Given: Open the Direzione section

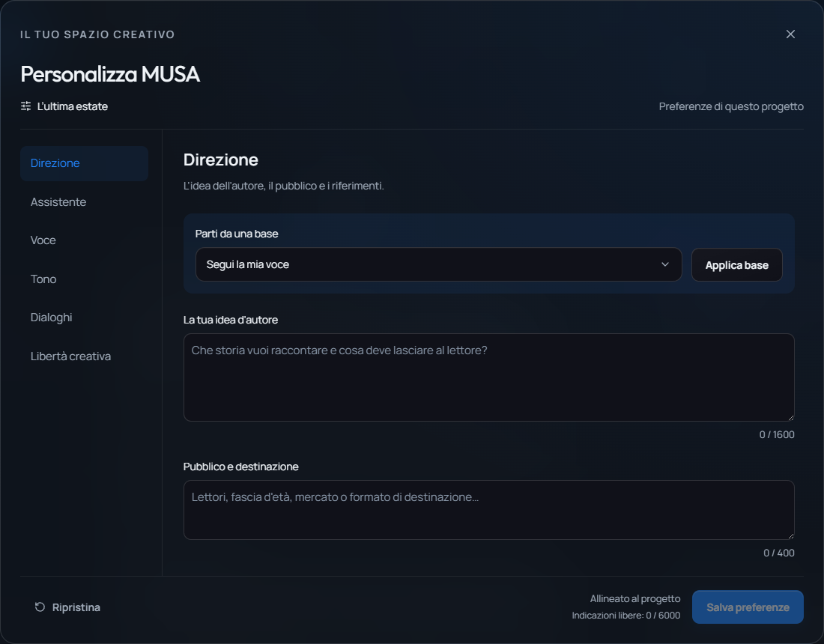Looking at the screenshot, I should pyautogui.click(x=84, y=163).
